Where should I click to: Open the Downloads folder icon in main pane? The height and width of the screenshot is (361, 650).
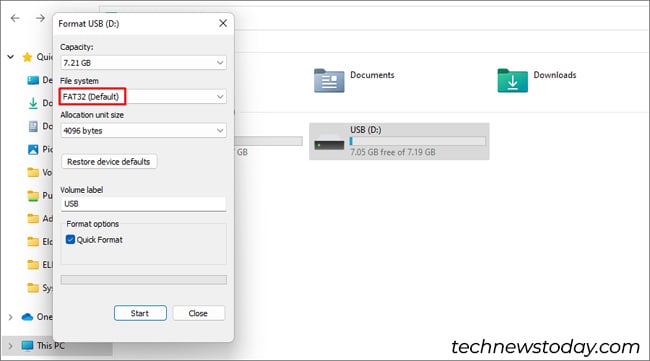[513, 80]
